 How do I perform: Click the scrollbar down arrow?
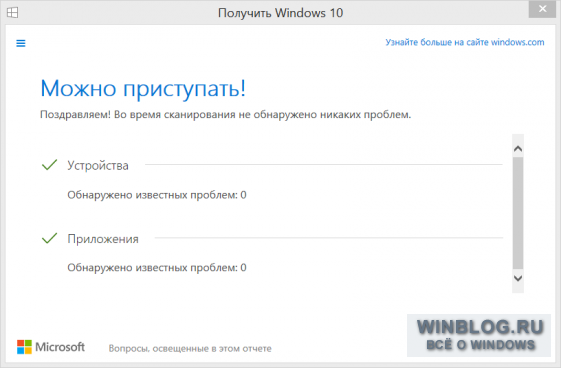click(x=518, y=278)
